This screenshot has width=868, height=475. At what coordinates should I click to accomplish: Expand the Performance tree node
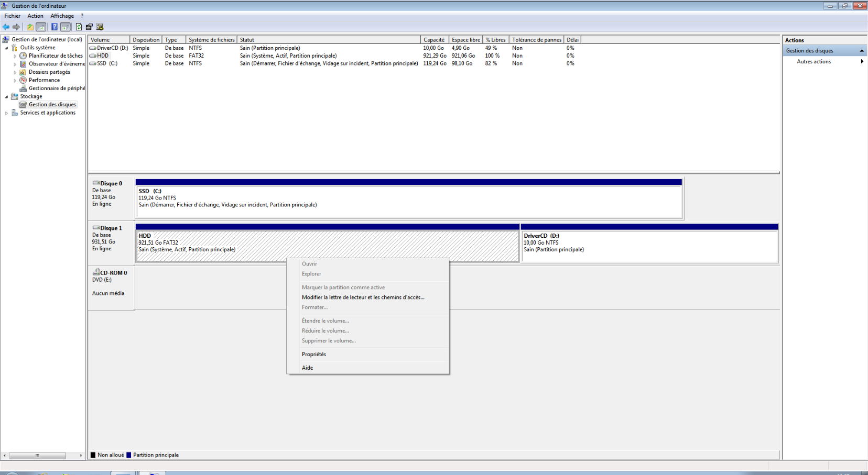(x=15, y=80)
